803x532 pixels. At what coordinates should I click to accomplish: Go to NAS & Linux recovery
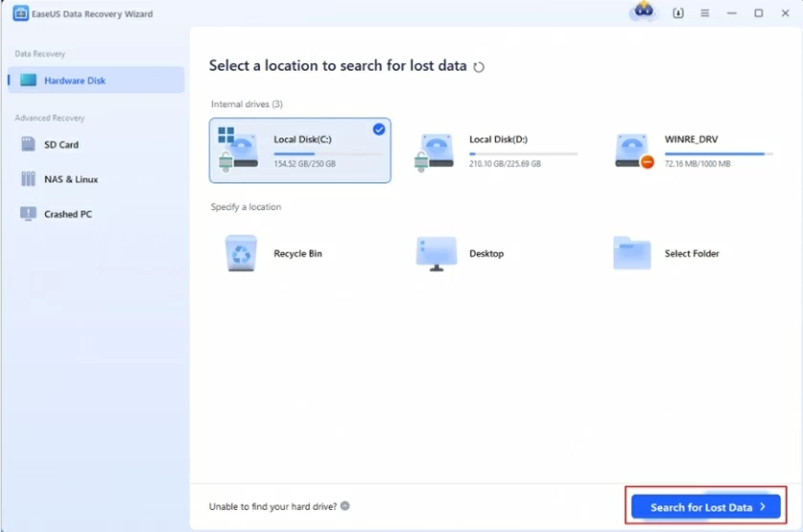tap(71, 180)
